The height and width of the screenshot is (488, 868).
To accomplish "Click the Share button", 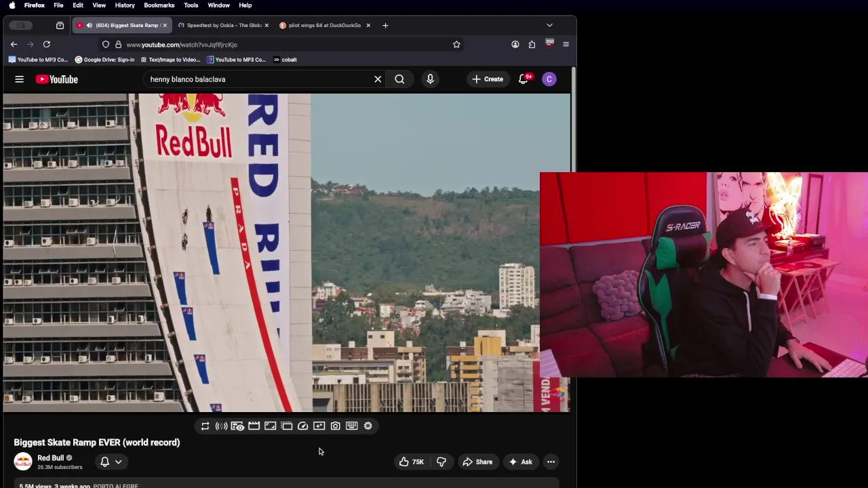I will click(x=477, y=462).
